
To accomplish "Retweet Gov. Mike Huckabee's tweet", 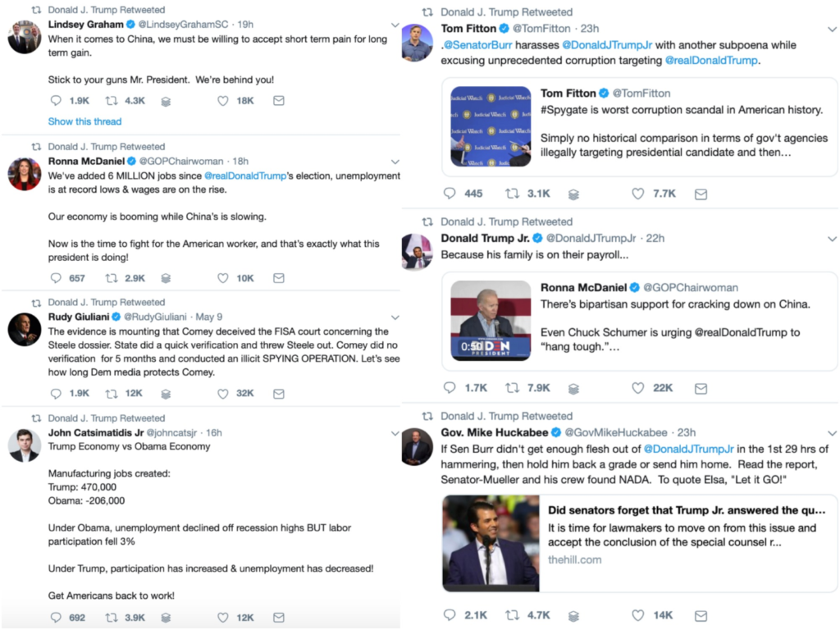I will tap(513, 615).
